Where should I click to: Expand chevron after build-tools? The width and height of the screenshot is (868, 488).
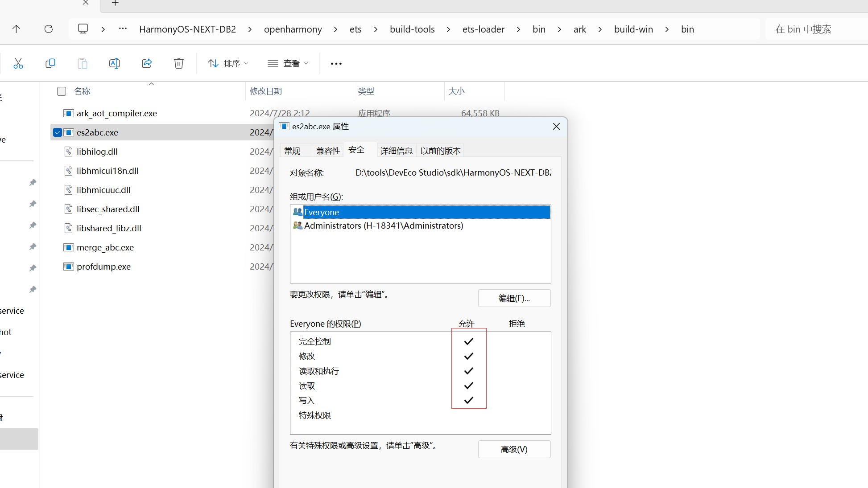click(x=448, y=29)
